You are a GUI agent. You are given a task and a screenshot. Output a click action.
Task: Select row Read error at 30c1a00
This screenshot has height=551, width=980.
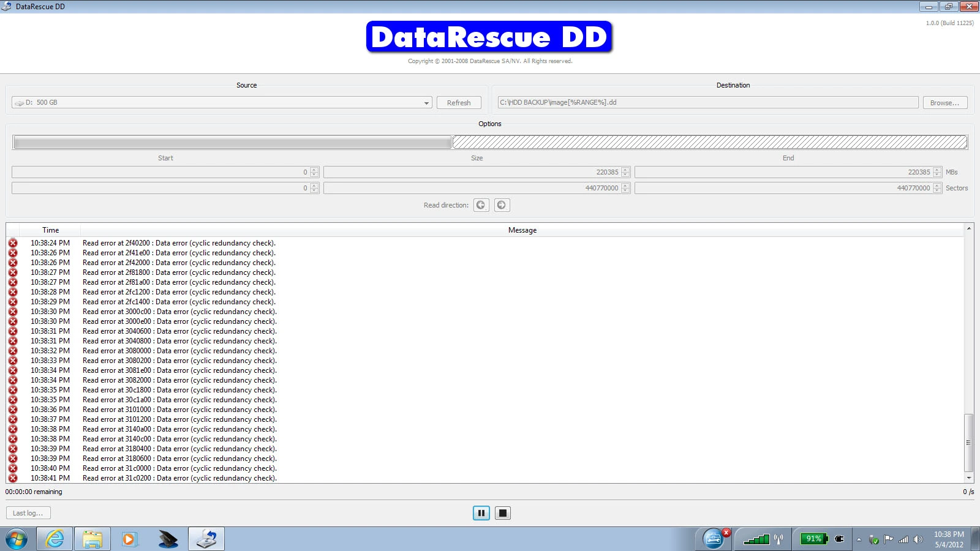pos(485,400)
